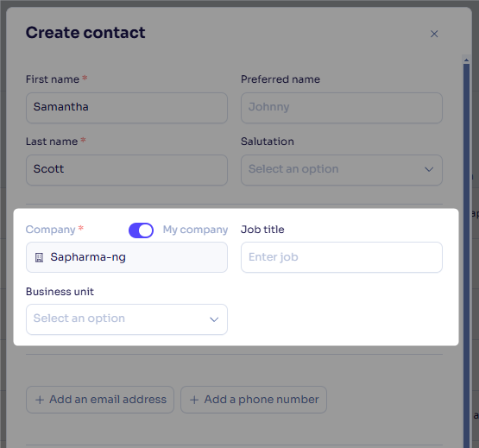The image size is (479, 448).
Task: Toggle the My company switch off
Action: (141, 230)
